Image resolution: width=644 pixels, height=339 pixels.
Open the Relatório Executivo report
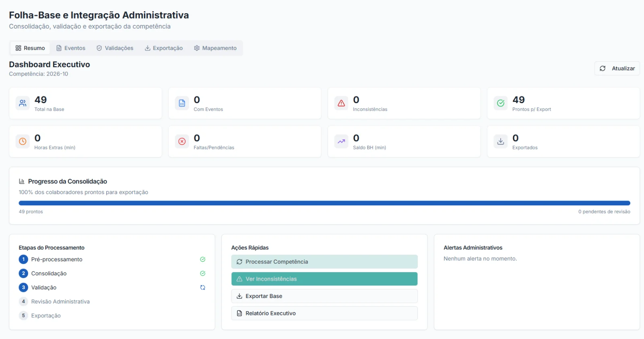click(x=324, y=313)
